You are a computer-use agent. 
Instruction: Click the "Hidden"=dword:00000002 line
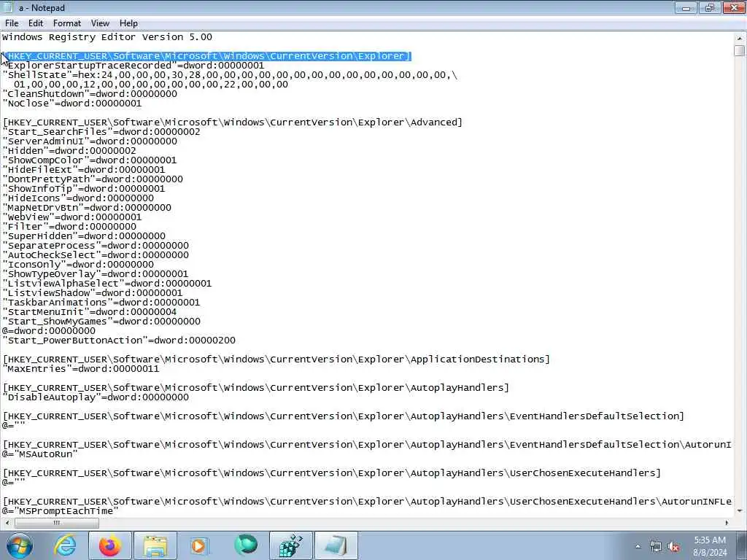coord(69,151)
